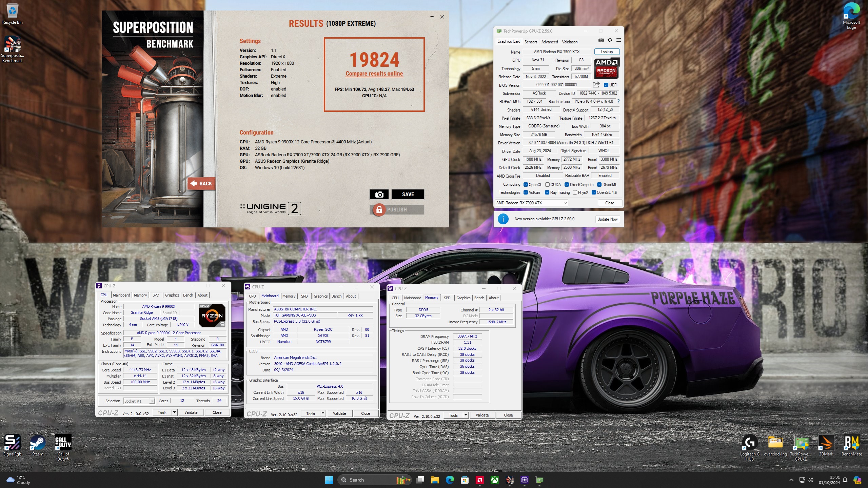Click Close in the GPU-Z window

610,203
